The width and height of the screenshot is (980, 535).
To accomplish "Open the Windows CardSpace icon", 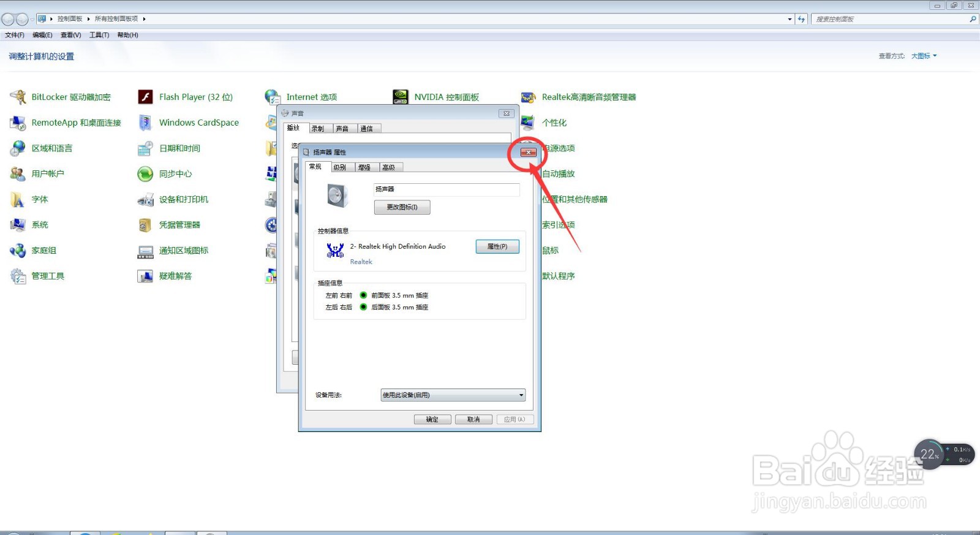I will tap(145, 123).
